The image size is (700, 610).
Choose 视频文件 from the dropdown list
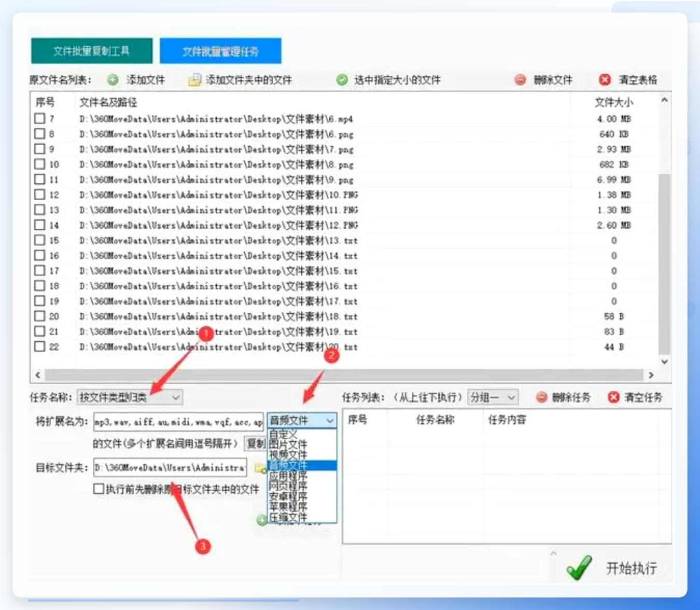tap(302, 454)
